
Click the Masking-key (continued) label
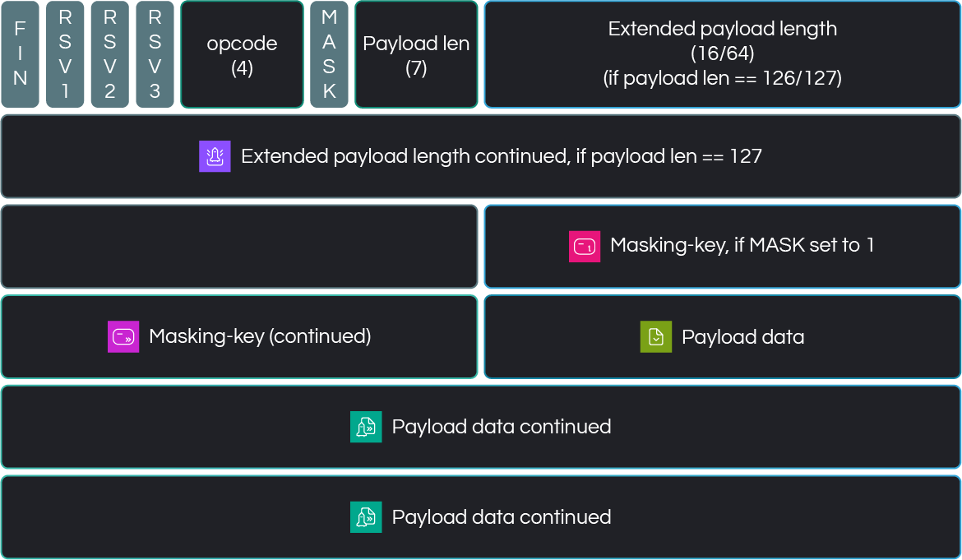pyautogui.click(x=260, y=336)
